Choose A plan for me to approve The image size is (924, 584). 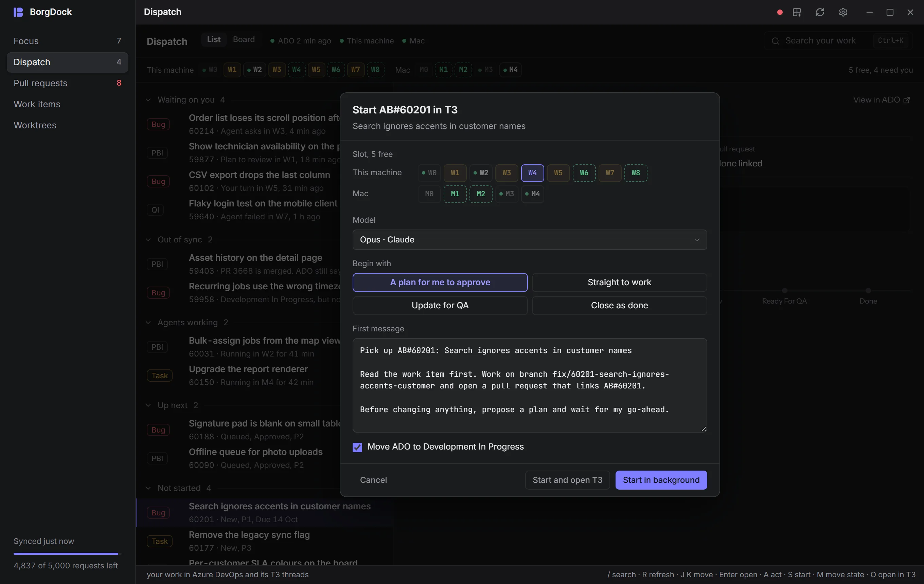click(440, 282)
